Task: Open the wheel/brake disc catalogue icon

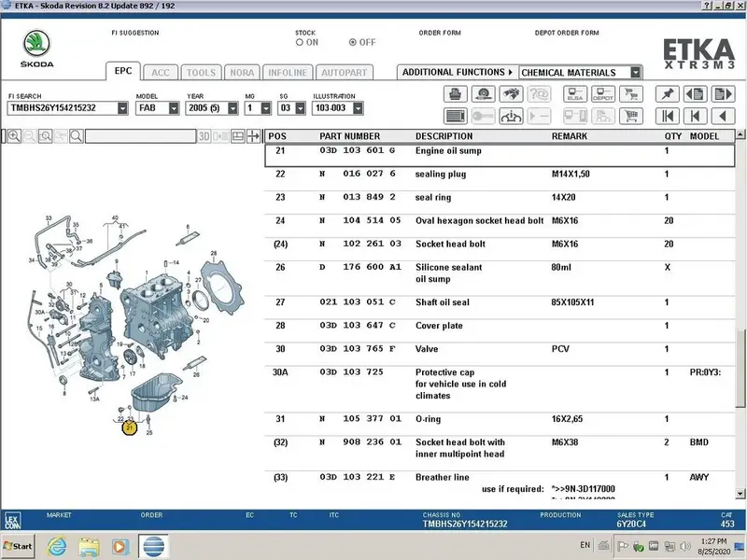Action: click(483, 94)
